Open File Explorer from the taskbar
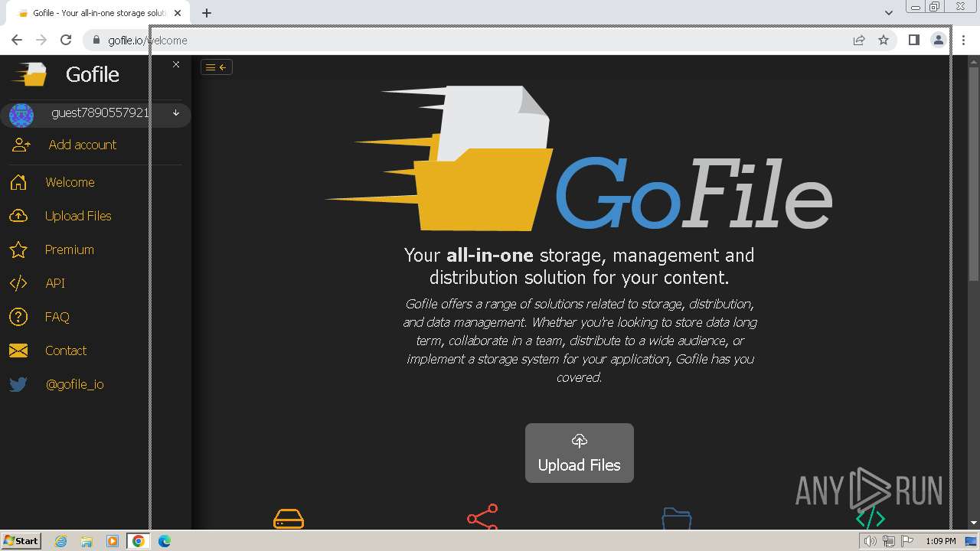 tap(87, 541)
